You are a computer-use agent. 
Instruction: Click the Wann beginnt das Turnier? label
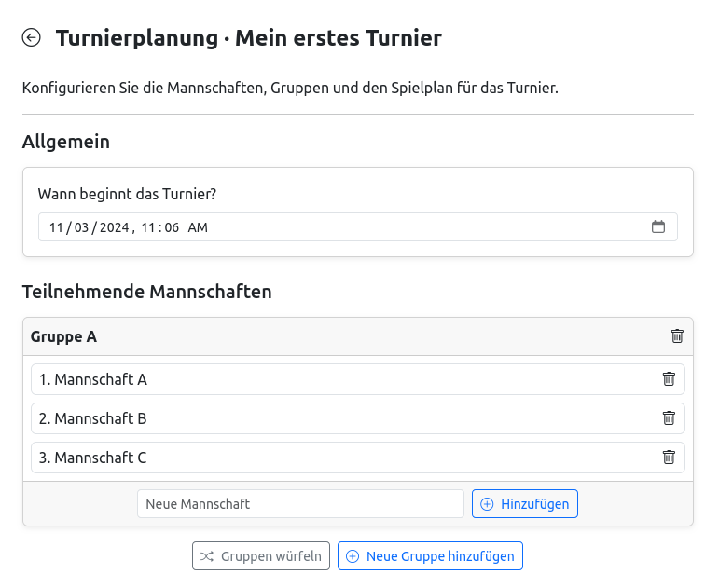point(127,194)
